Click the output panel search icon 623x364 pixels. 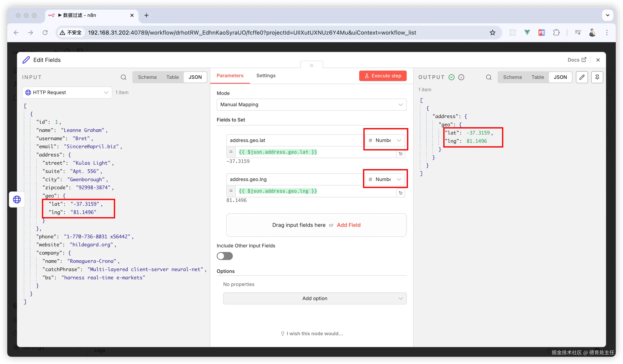click(x=489, y=77)
